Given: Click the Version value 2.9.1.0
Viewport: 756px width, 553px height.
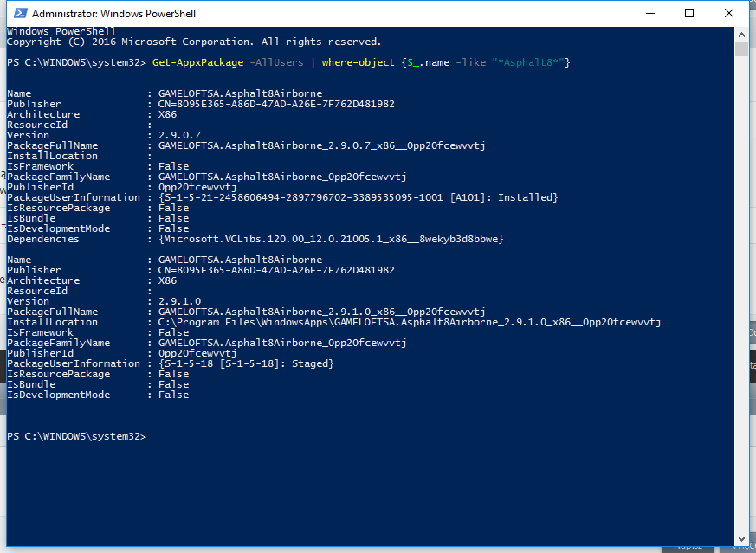Looking at the screenshot, I should coord(179,301).
